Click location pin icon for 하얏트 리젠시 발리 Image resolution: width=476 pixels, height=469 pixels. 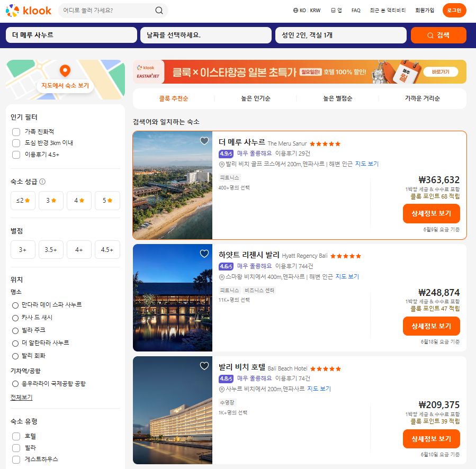coord(222,277)
